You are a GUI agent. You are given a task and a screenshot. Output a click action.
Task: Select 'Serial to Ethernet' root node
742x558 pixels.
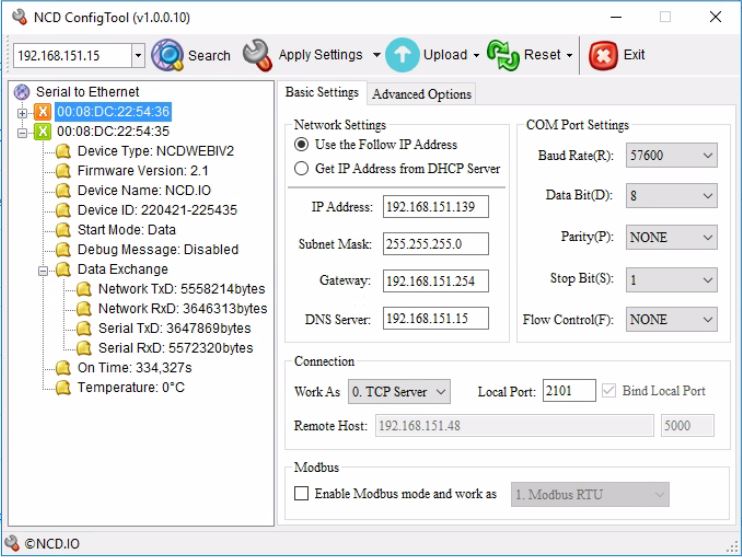pos(88,92)
